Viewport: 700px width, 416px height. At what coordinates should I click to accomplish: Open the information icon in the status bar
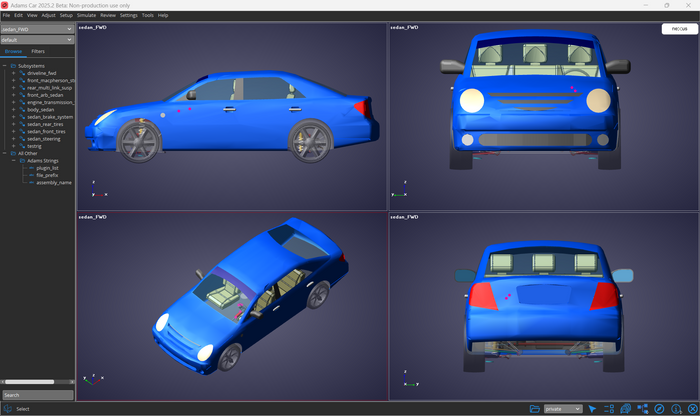coord(676,409)
